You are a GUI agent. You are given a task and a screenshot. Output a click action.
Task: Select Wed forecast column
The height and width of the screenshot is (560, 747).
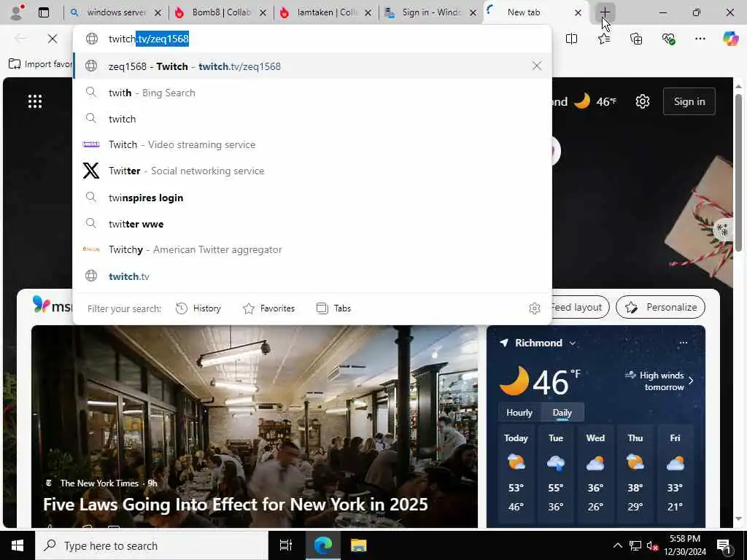(x=595, y=474)
